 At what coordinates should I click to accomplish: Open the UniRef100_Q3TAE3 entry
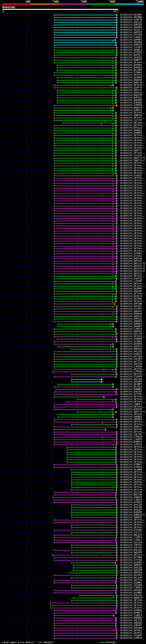131,254
